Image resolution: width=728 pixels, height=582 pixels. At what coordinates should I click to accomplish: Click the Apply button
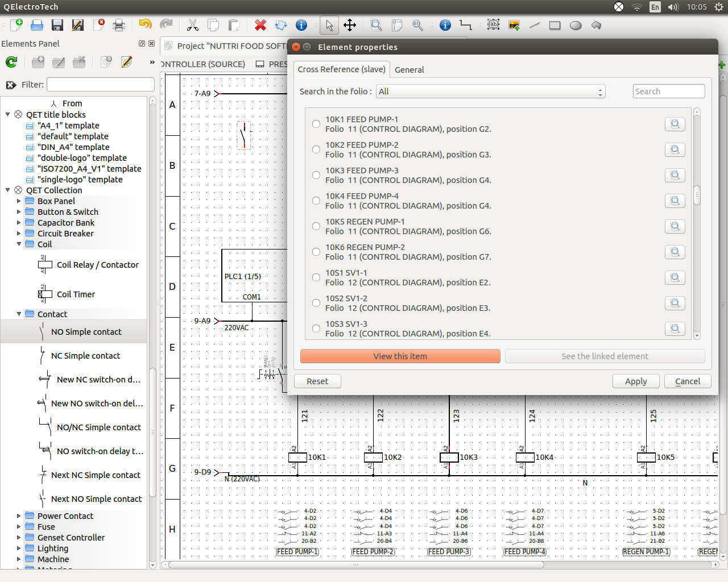[x=635, y=381]
